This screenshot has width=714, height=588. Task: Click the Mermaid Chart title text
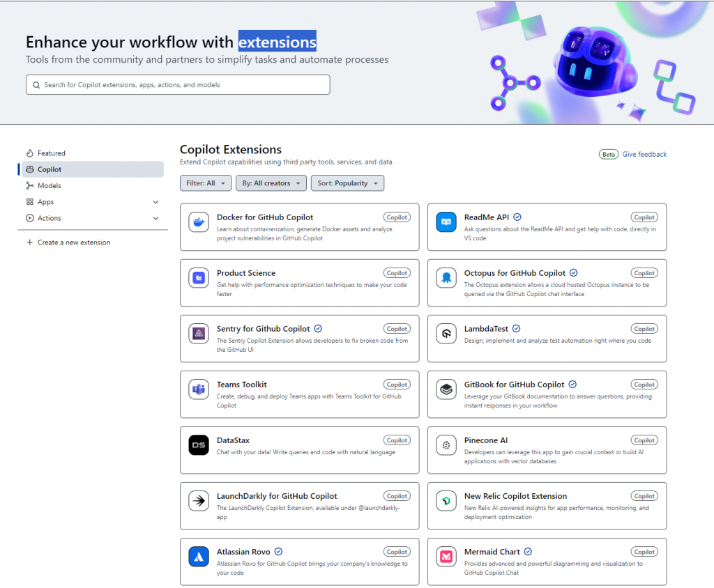click(492, 552)
